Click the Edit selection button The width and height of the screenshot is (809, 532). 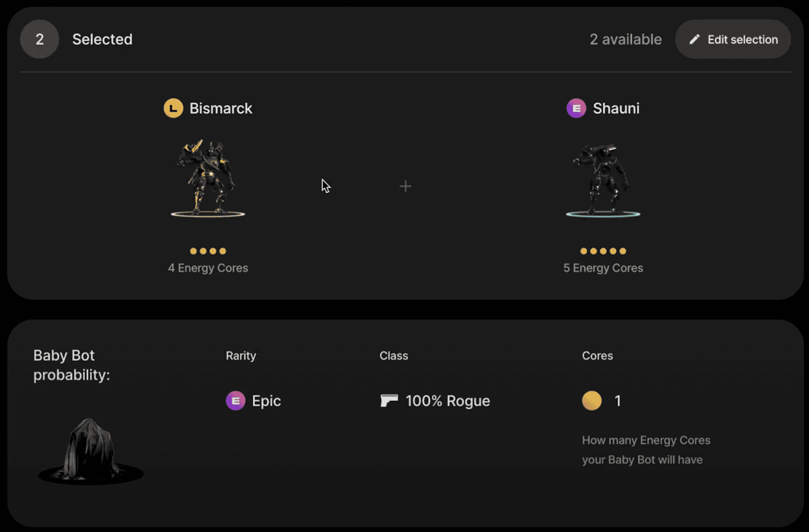733,39
